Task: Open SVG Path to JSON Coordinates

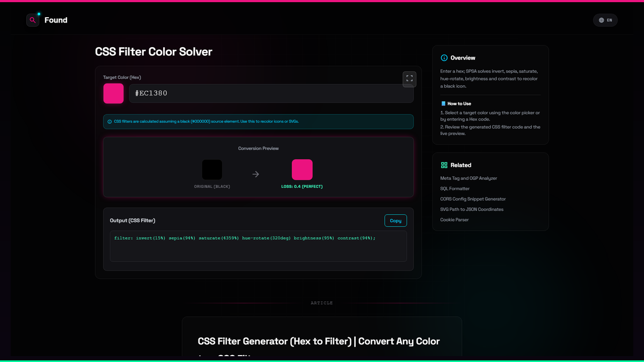Action: click(472, 210)
